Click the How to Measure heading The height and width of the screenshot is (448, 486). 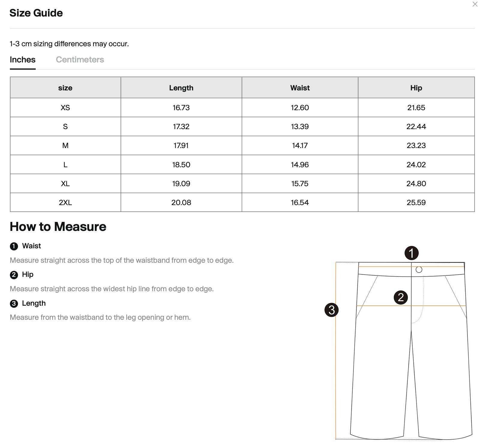point(58,227)
